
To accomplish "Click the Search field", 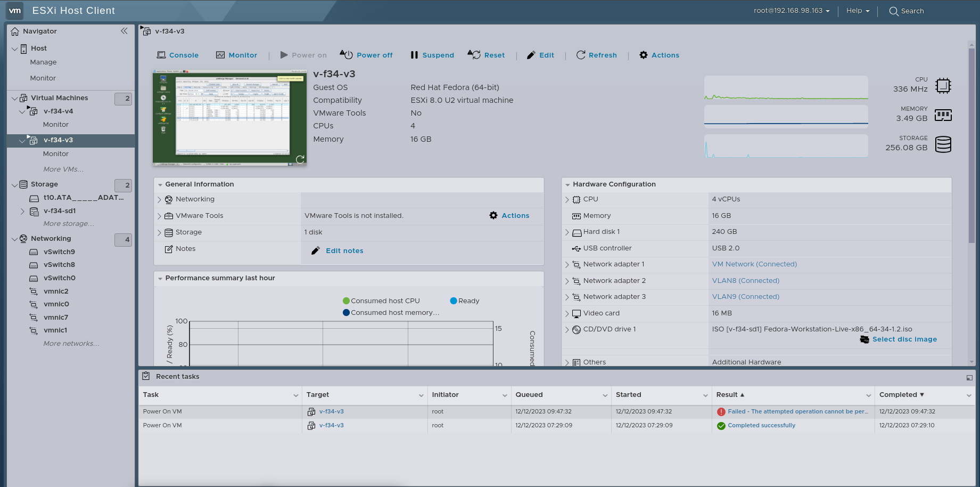I will [907, 11].
